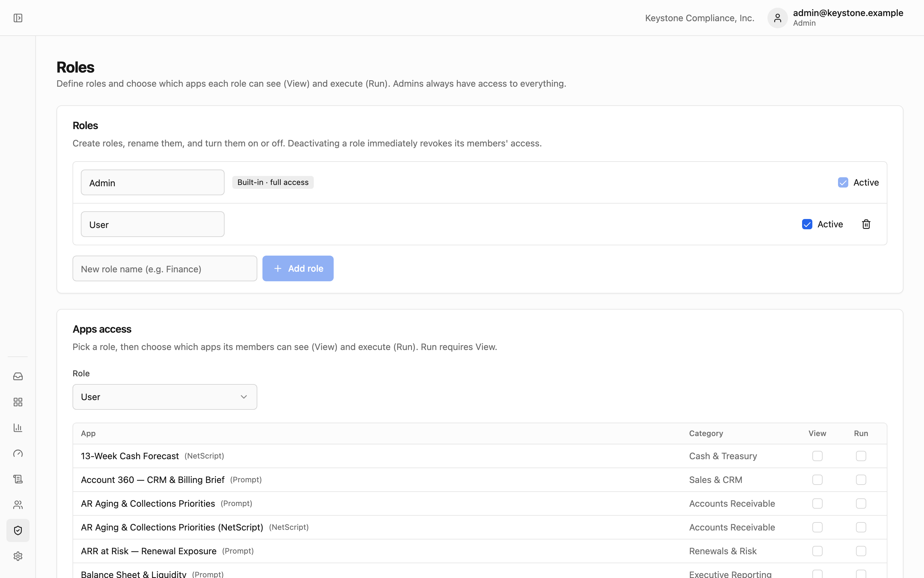Click the Sales & CRM category cell
Screen dimensions: 924x578
(x=715, y=480)
